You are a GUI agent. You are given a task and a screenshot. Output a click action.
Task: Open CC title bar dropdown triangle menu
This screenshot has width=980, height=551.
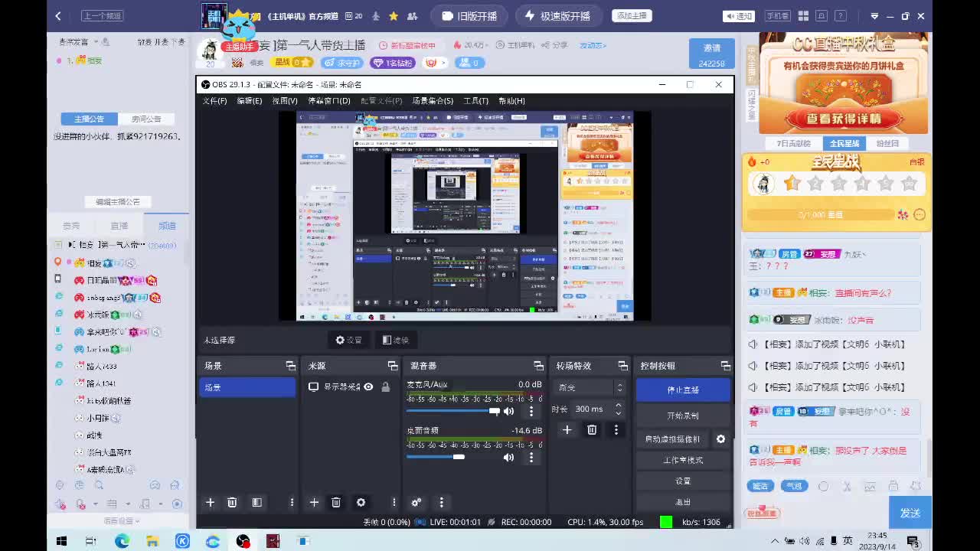[x=874, y=16]
